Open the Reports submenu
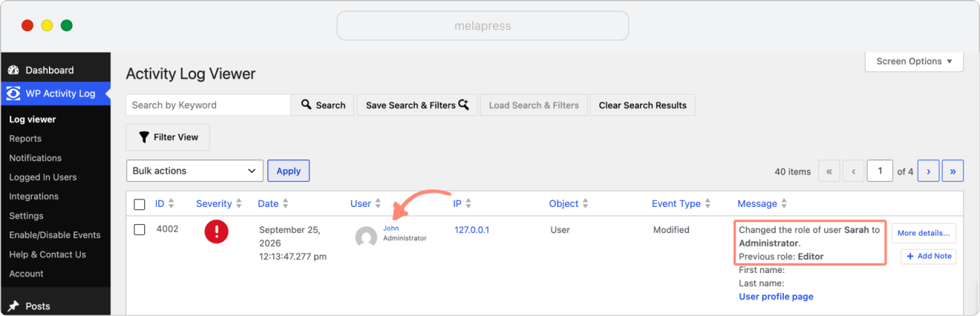This screenshot has width=980, height=316. click(x=25, y=139)
